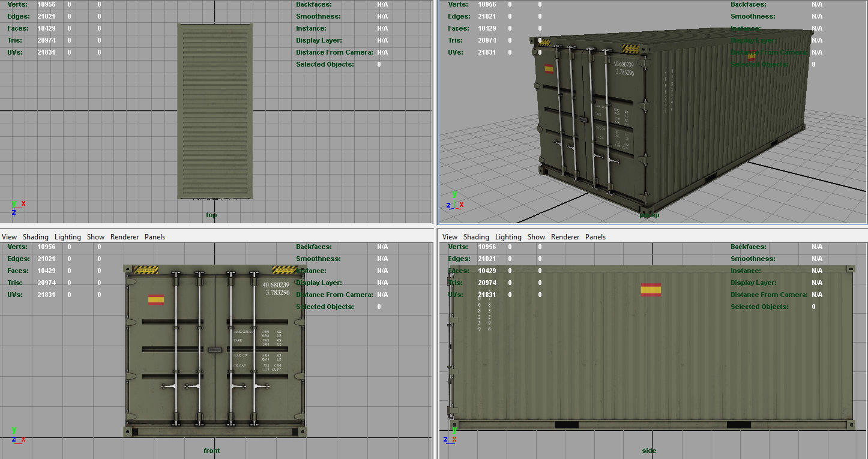Open the Show menu in the side panel

(x=536, y=237)
